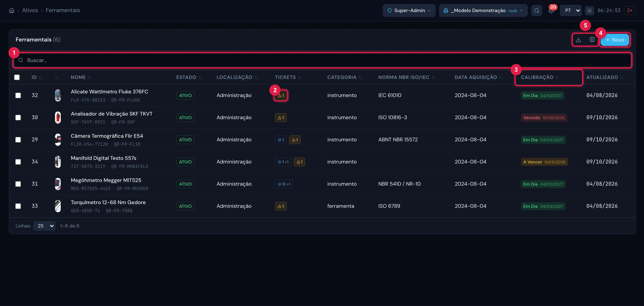Open shield ticket badge for Câmera Termográfica

point(281,140)
